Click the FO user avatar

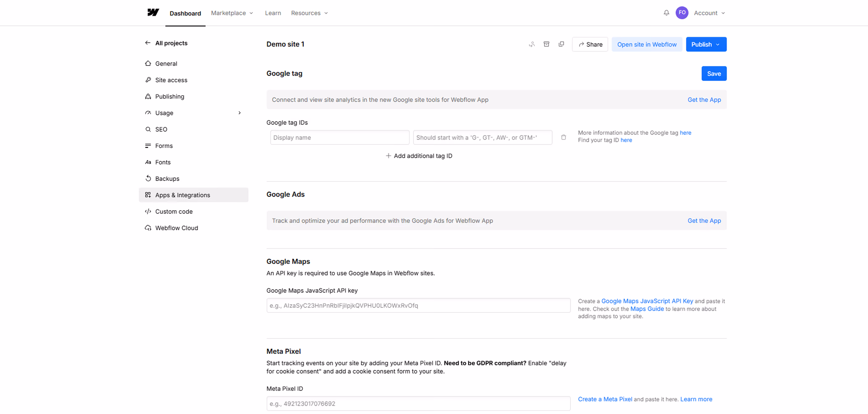[682, 13]
